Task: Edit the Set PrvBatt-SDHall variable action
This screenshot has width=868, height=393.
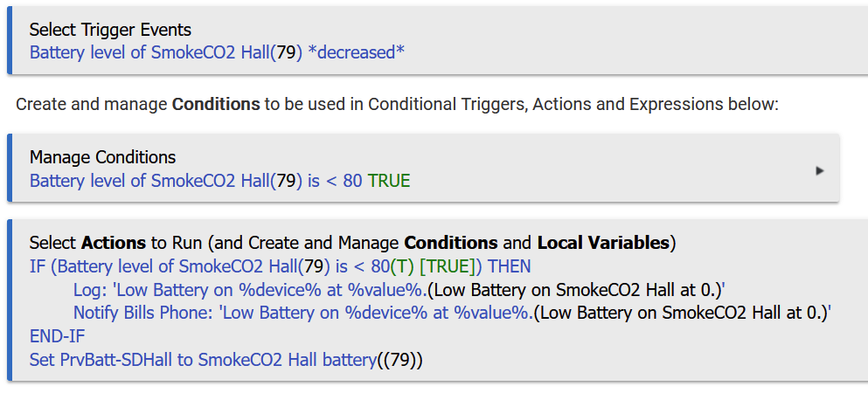Action: [226, 360]
